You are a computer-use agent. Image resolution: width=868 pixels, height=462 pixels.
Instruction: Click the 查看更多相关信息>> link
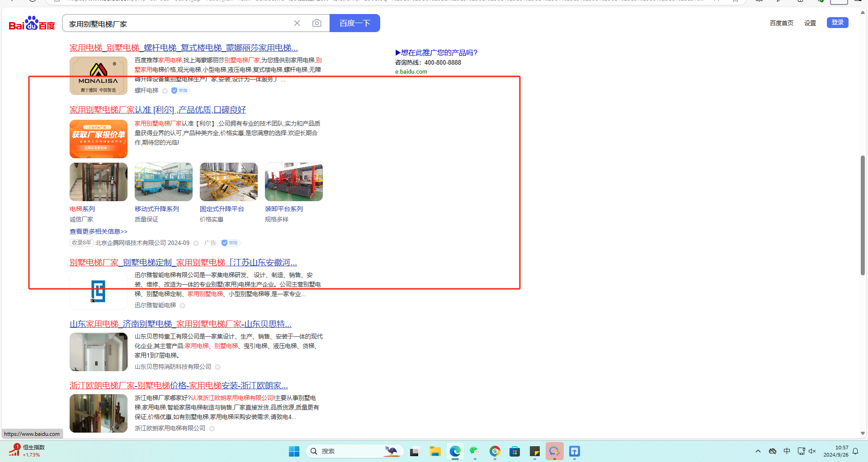(99, 231)
